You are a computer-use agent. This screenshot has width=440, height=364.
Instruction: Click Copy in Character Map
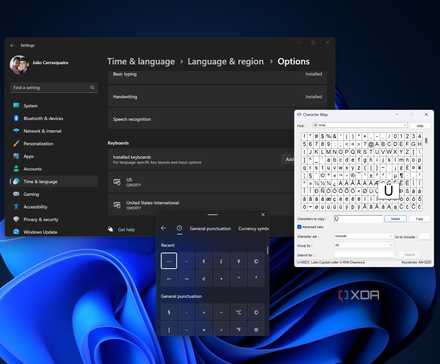pos(419,219)
